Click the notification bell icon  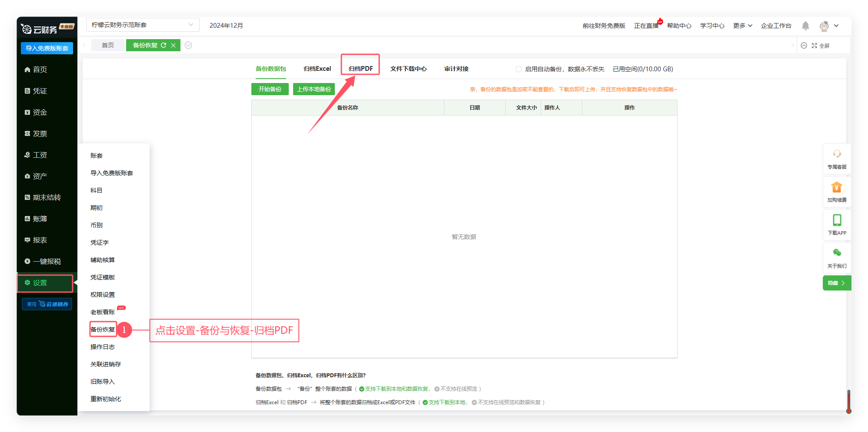[x=805, y=26]
